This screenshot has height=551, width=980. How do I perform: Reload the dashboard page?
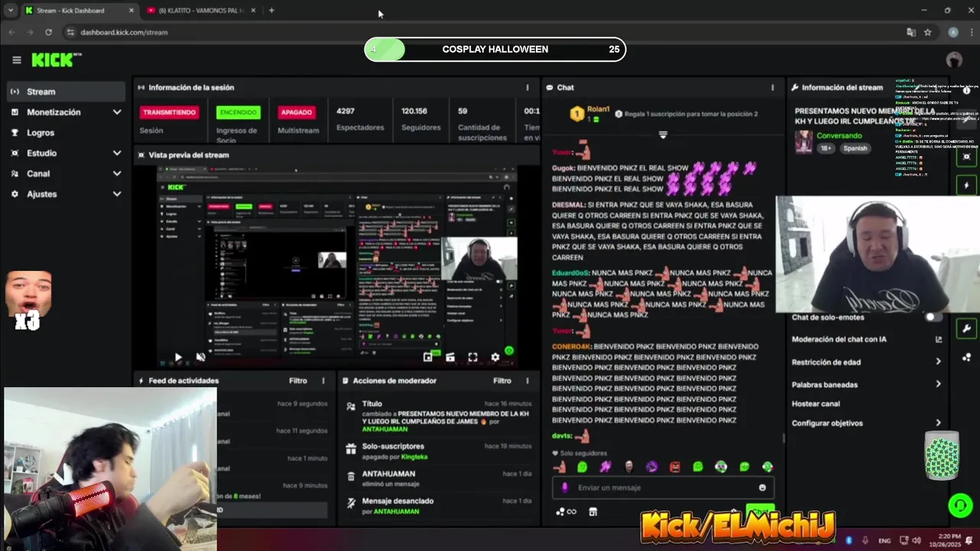(48, 32)
